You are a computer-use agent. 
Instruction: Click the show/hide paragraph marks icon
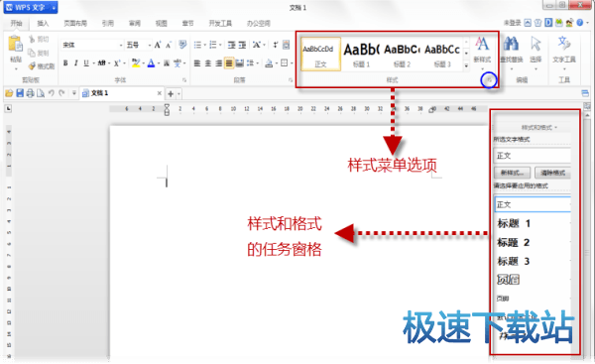[275, 45]
